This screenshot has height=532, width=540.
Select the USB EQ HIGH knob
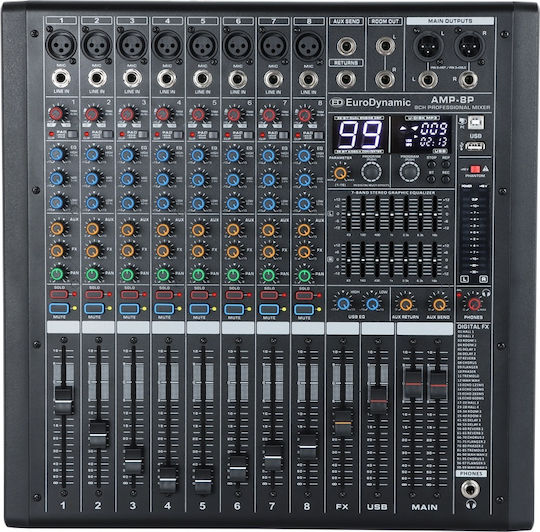[343, 304]
